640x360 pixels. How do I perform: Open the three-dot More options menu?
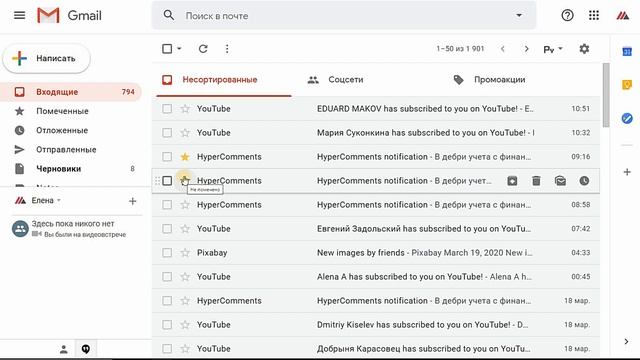tap(227, 49)
